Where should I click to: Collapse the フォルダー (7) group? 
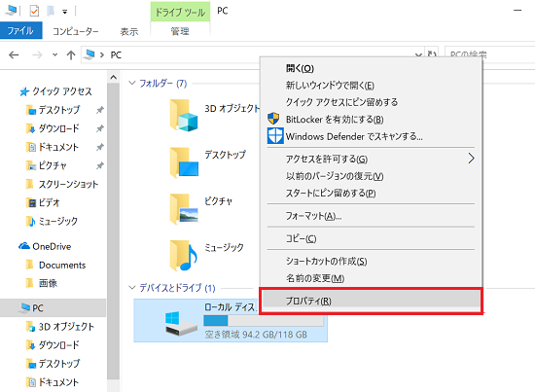(x=132, y=83)
